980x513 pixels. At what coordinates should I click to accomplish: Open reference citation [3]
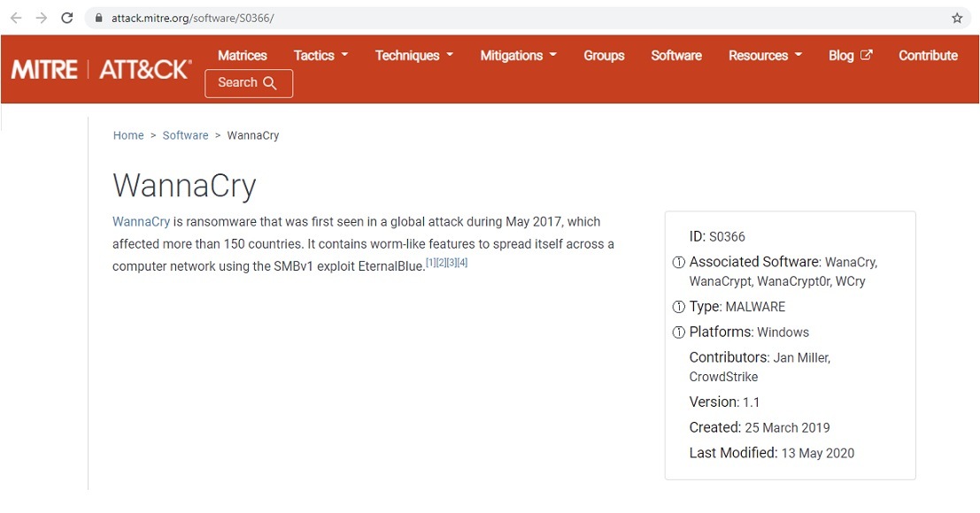click(x=451, y=263)
